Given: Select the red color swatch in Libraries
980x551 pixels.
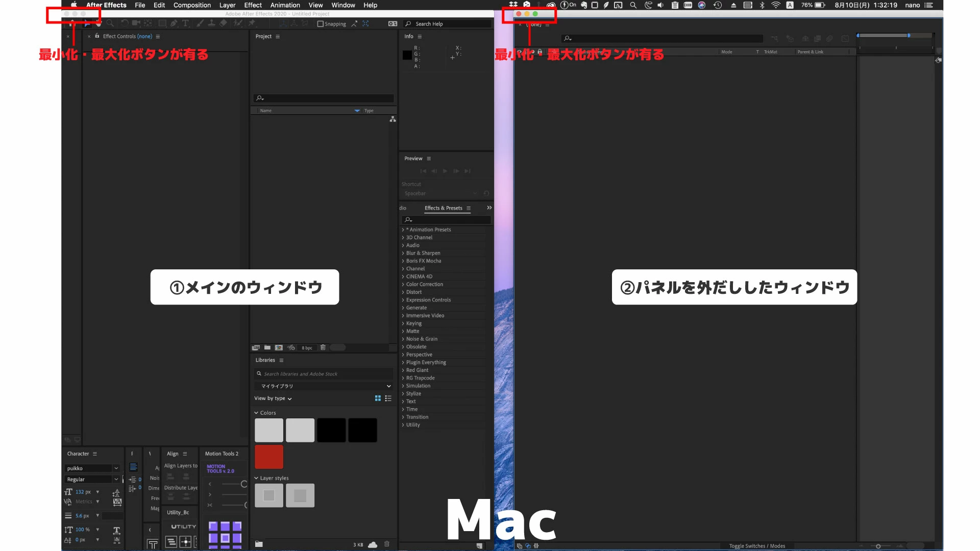Looking at the screenshot, I should point(269,457).
